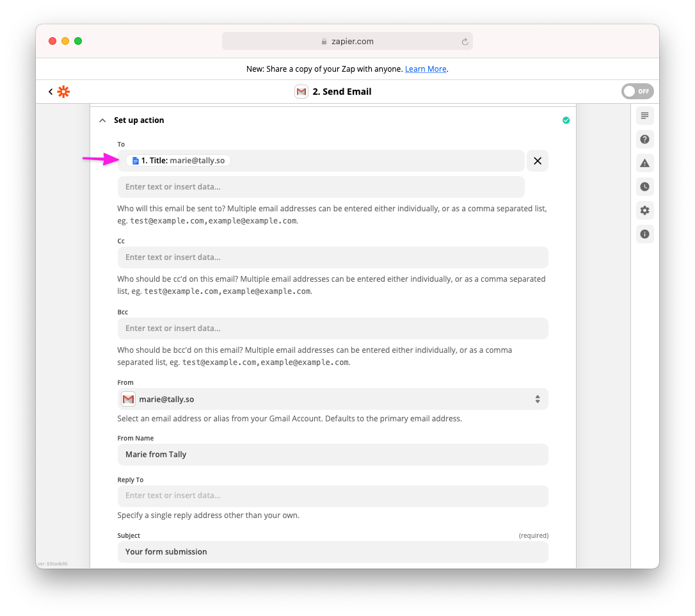The image size is (695, 616).
Task: Click the lock icon in address bar
Action: click(324, 41)
